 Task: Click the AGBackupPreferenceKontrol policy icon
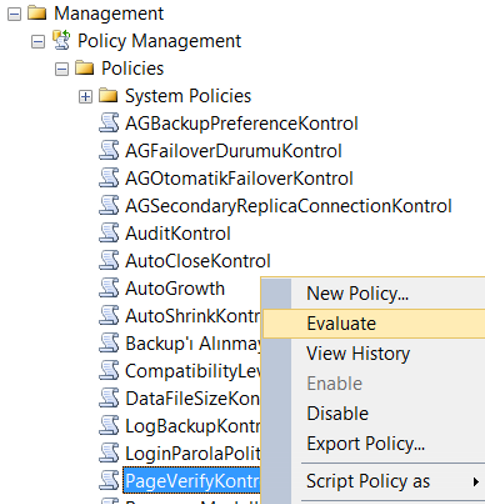[109, 123]
